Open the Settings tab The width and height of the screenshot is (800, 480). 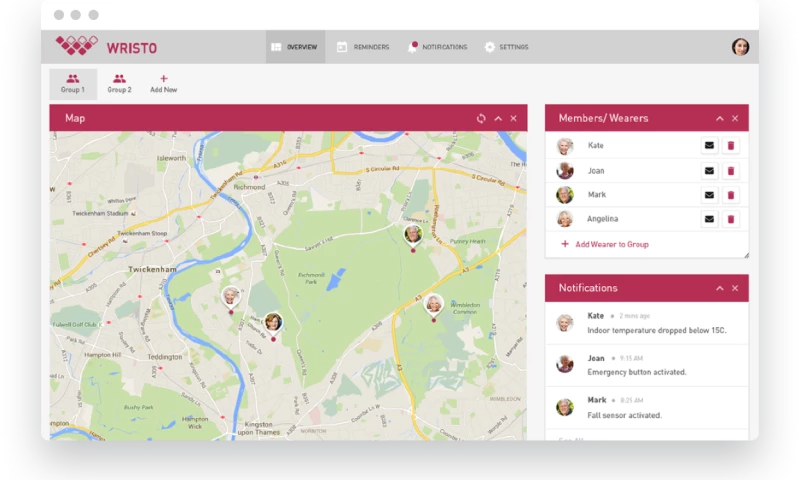507,47
